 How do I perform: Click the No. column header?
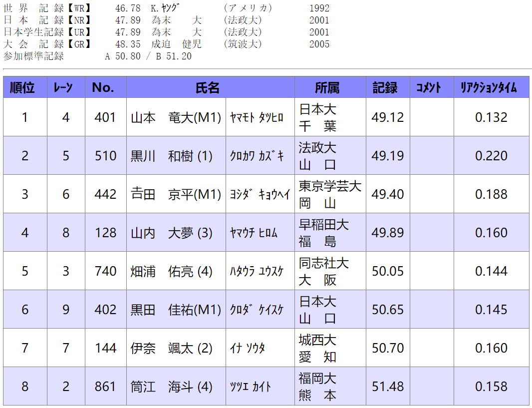pyautogui.click(x=105, y=87)
